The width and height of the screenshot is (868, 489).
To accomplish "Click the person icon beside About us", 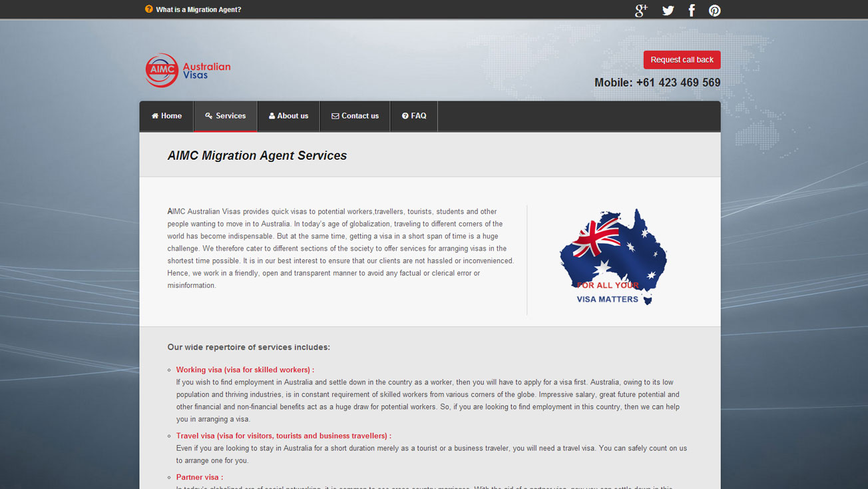I will tap(272, 116).
